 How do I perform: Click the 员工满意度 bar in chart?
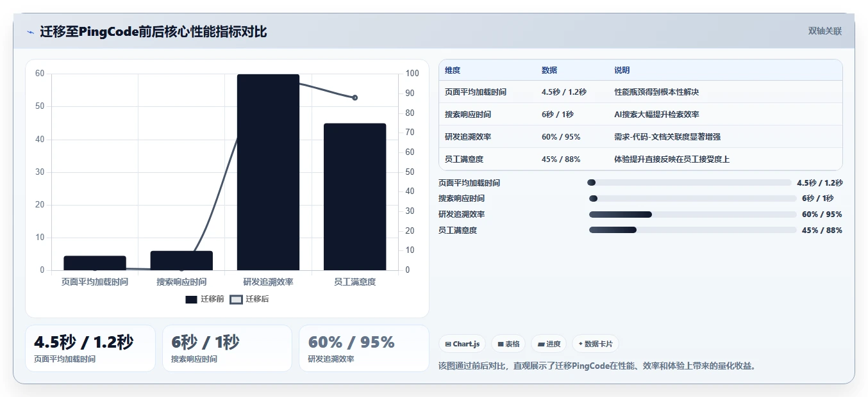click(x=355, y=197)
